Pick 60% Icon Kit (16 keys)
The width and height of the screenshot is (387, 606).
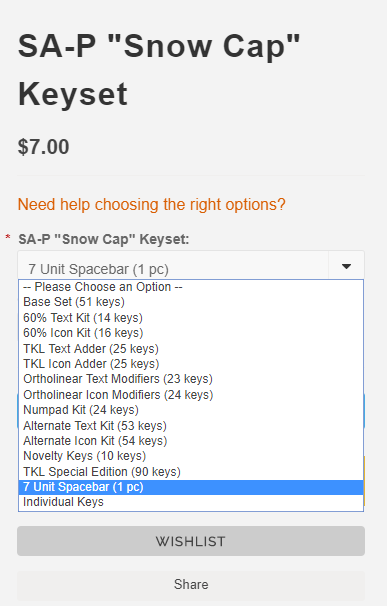(x=191, y=333)
